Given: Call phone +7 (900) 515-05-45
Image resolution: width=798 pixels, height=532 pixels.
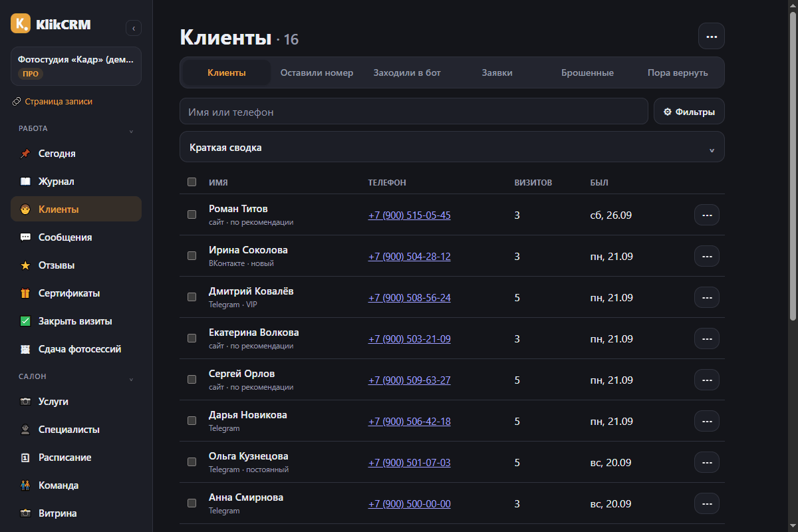Looking at the screenshot, I should (410, 215).
